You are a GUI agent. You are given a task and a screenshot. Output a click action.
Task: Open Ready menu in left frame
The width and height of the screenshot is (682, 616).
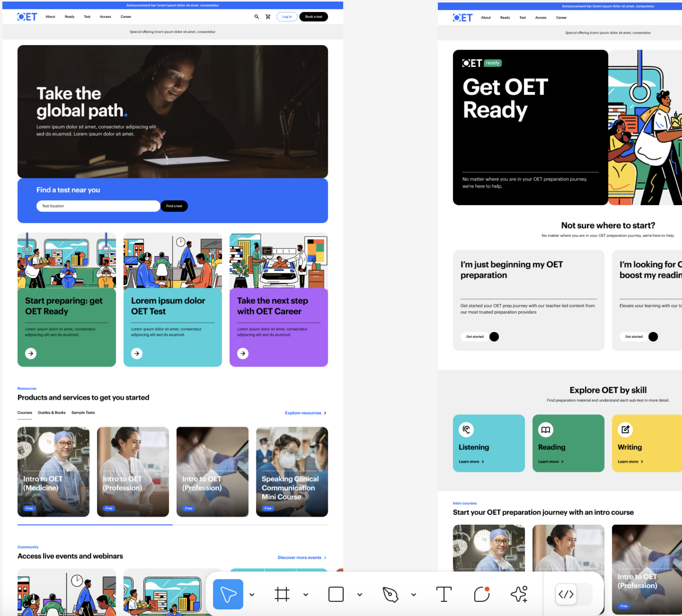[69, 16]
